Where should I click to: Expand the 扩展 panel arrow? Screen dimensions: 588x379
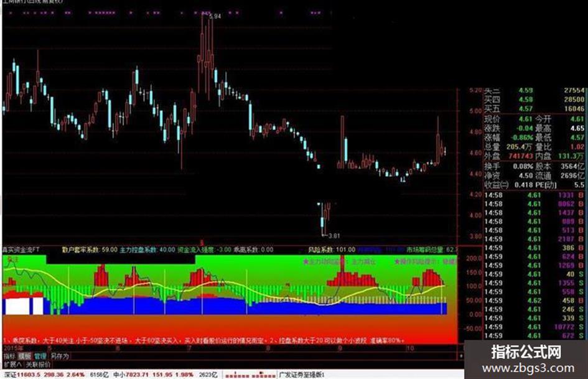12,364
